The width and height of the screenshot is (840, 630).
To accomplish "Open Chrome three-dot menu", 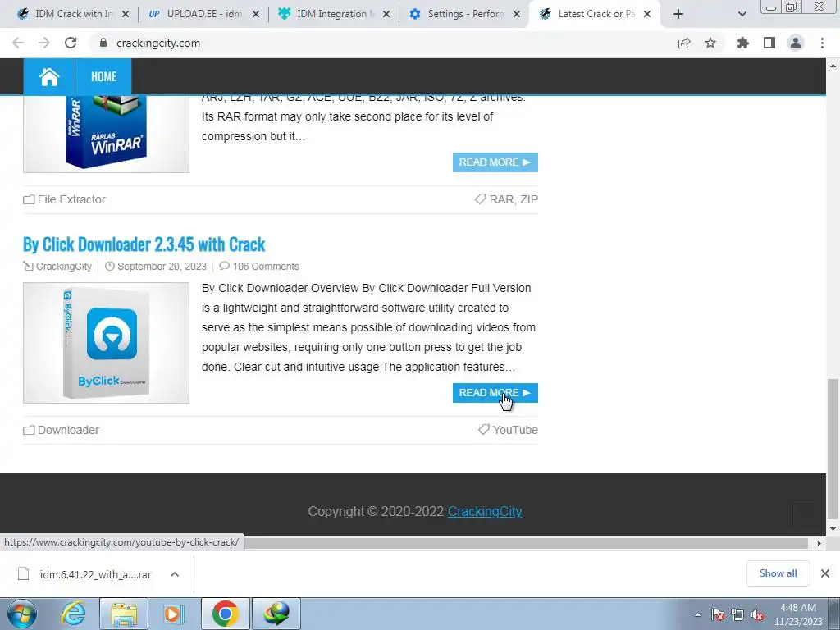I will pos(822,43).
